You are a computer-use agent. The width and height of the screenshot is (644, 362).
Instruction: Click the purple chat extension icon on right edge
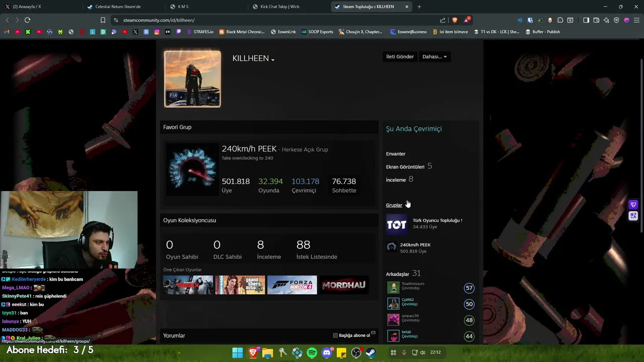click(x=633, y=205)
